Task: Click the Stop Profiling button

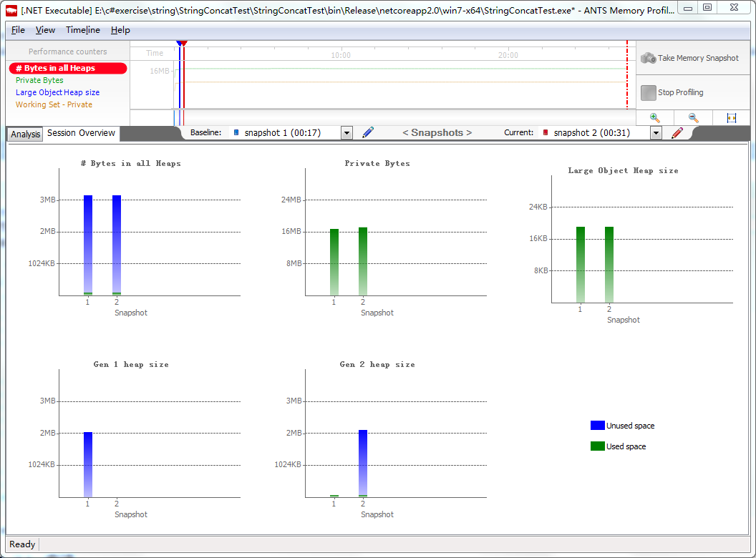Action: pos(692,92)
